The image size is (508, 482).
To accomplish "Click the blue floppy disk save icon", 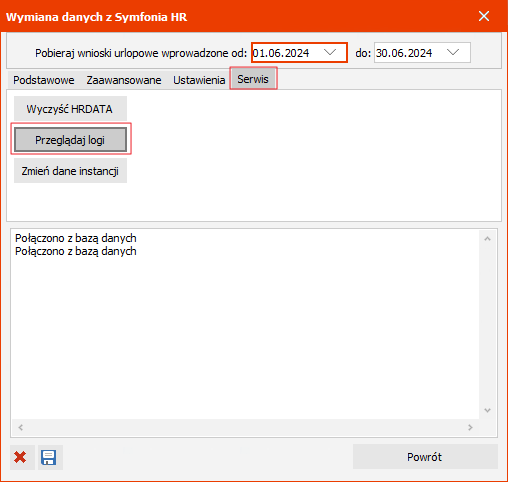I will pos(49,457).
